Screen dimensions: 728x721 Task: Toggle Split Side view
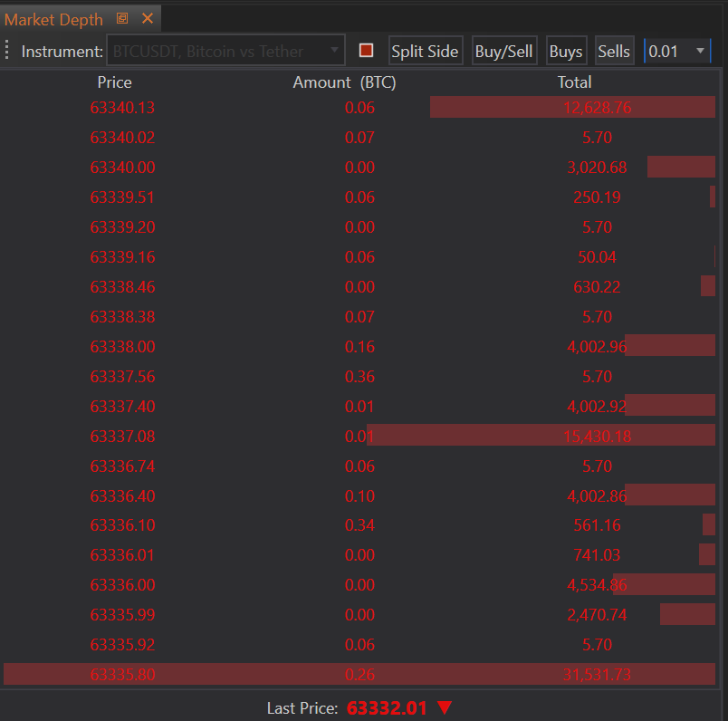tap(425, 51)
